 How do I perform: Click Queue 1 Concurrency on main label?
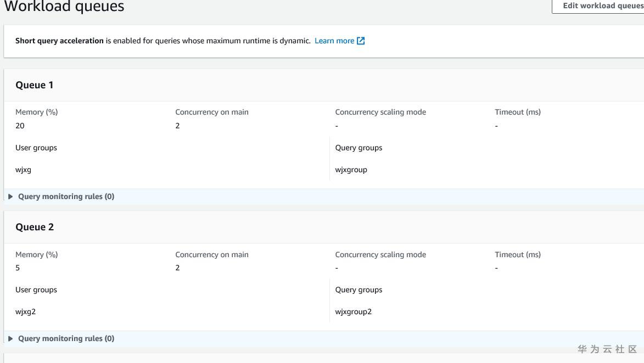tap(211, 112)
